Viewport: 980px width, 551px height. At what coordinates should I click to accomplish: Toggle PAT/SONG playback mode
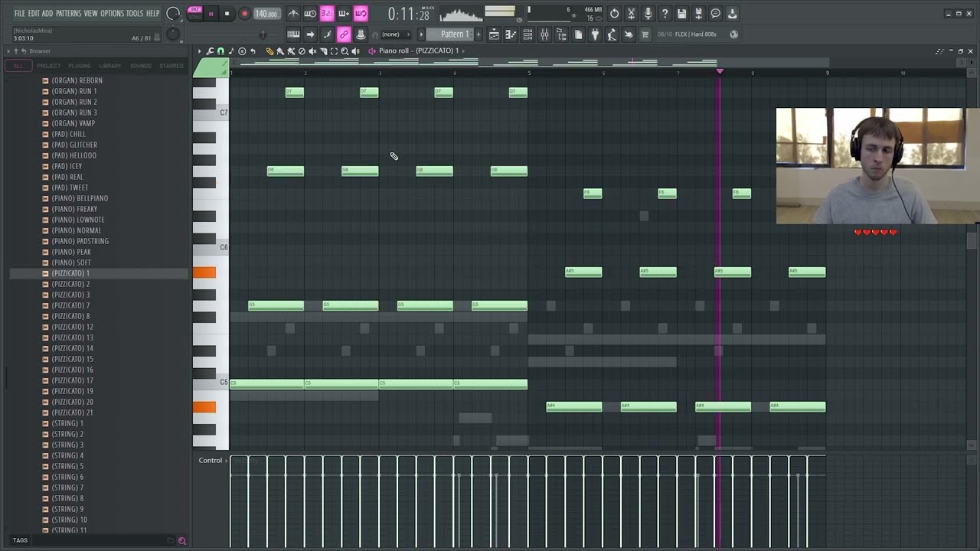pos(194,13)
